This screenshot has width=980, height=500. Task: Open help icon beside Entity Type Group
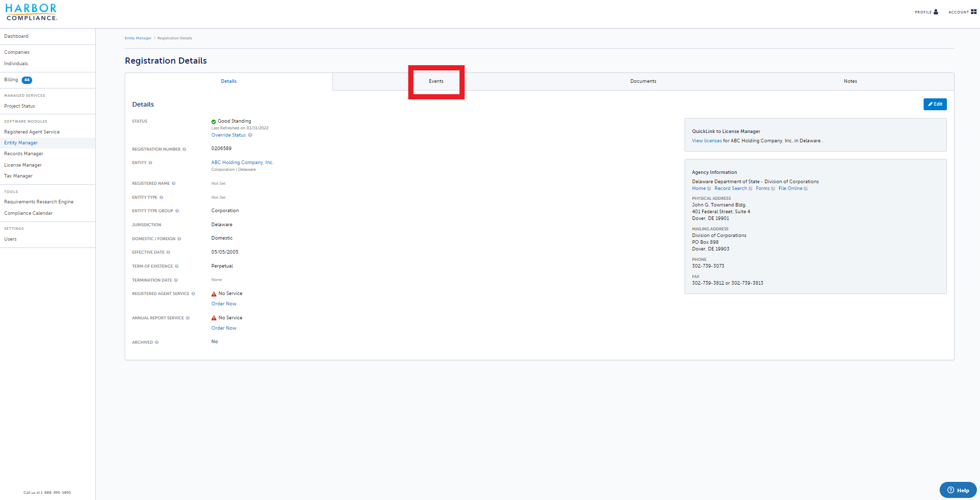tap(177, 211)
